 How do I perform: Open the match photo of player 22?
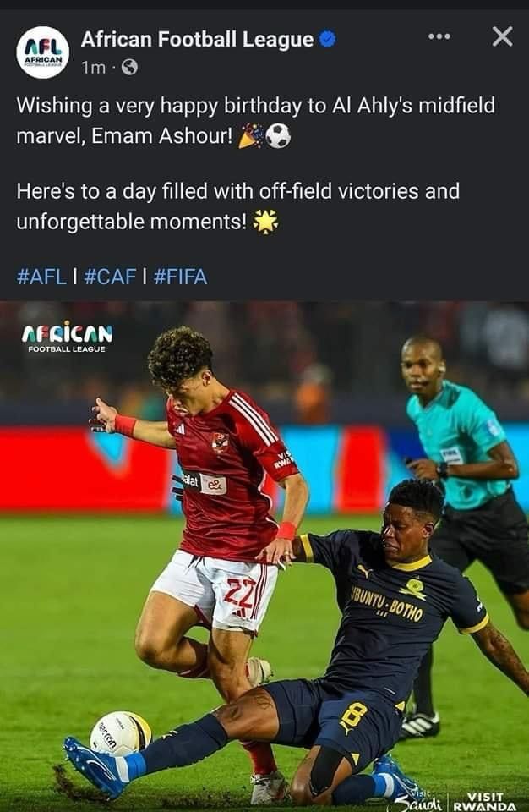click(x=264, y=557)
